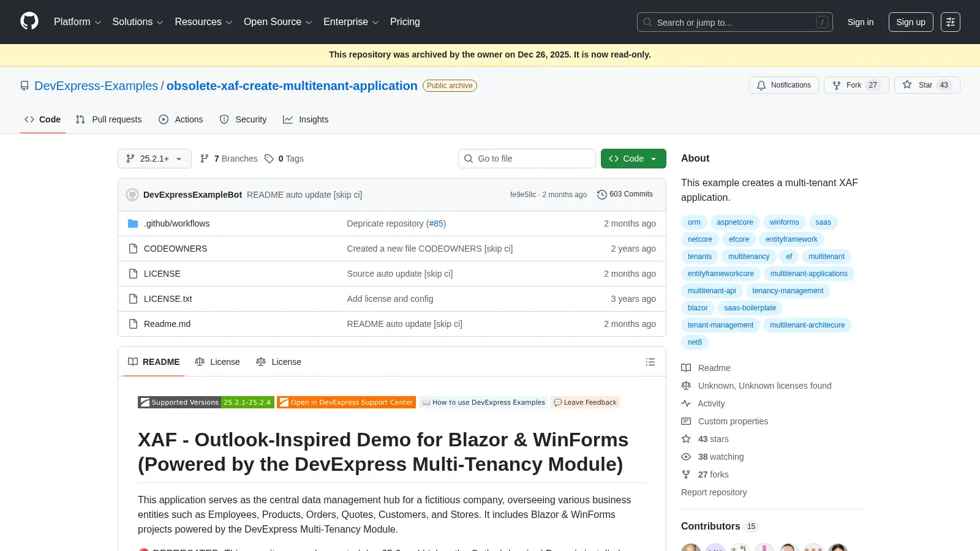Click the Pricing link
Screen dimensions: 980x551
[405, 22]
